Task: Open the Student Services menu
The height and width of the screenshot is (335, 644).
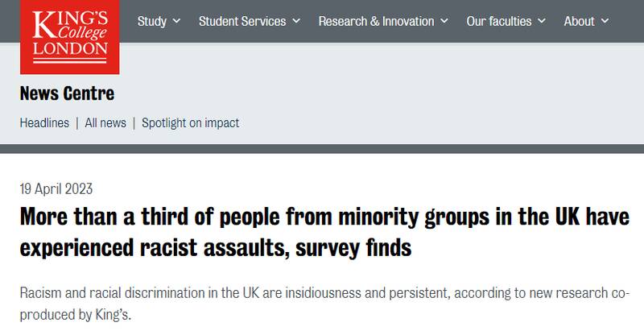Action: click(242, 22)
